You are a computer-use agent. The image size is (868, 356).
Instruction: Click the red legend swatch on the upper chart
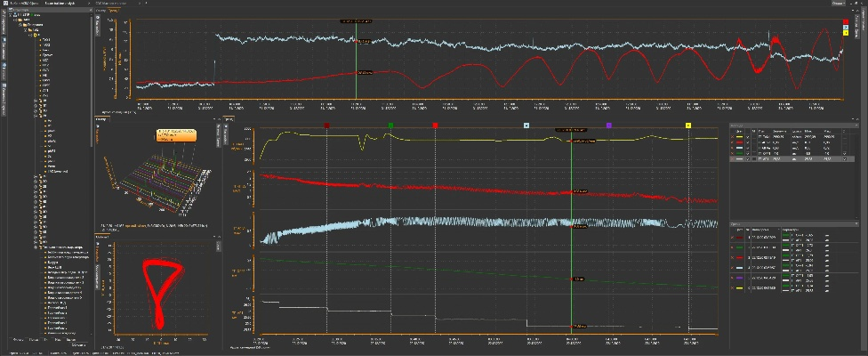843,20
